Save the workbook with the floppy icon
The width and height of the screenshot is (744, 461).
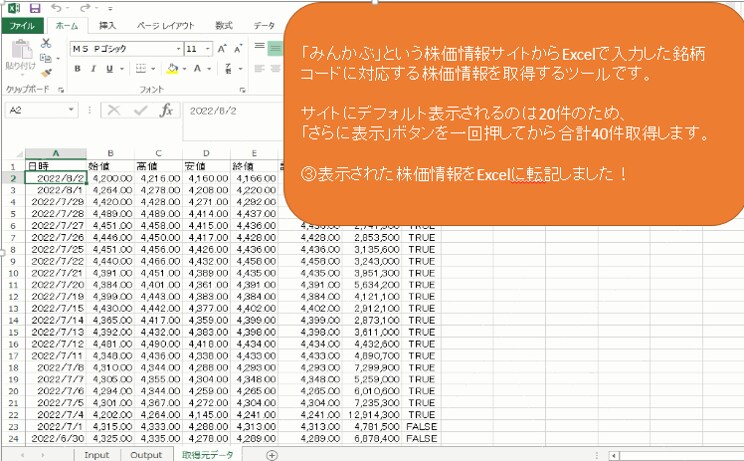click(x=35, y=8)
